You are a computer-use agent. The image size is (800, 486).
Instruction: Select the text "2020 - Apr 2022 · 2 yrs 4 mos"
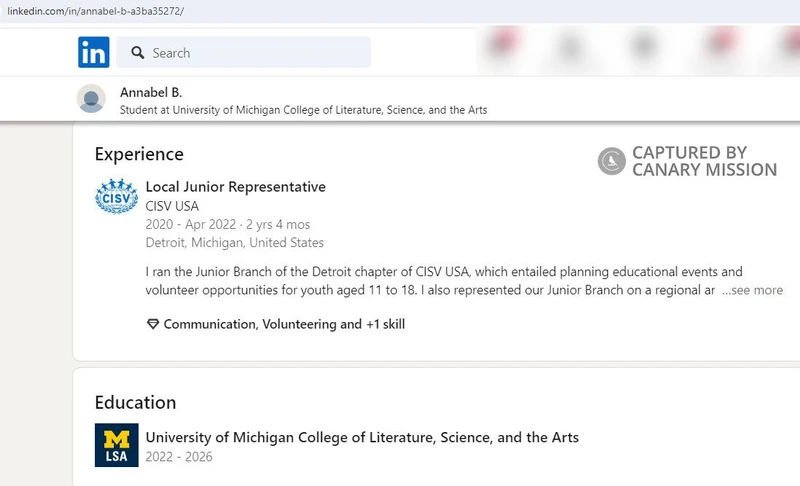click(x=228, y=224)
